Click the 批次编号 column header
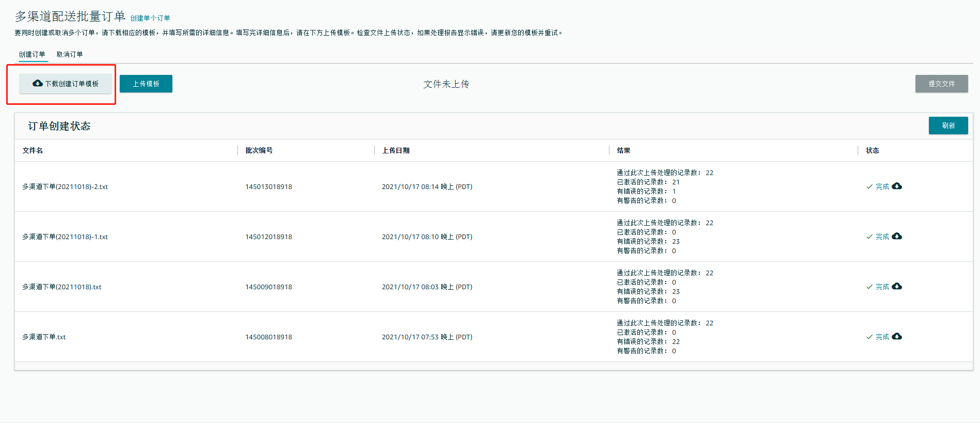 tap(259, 150)
